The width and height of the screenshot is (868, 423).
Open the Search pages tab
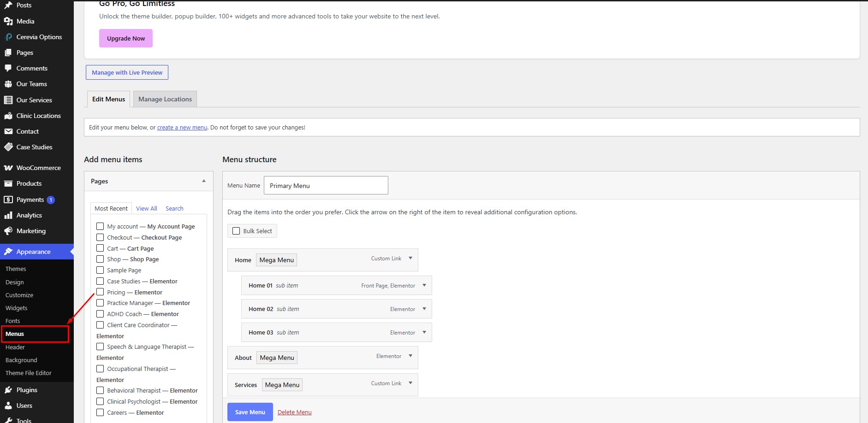pos(174,209)
